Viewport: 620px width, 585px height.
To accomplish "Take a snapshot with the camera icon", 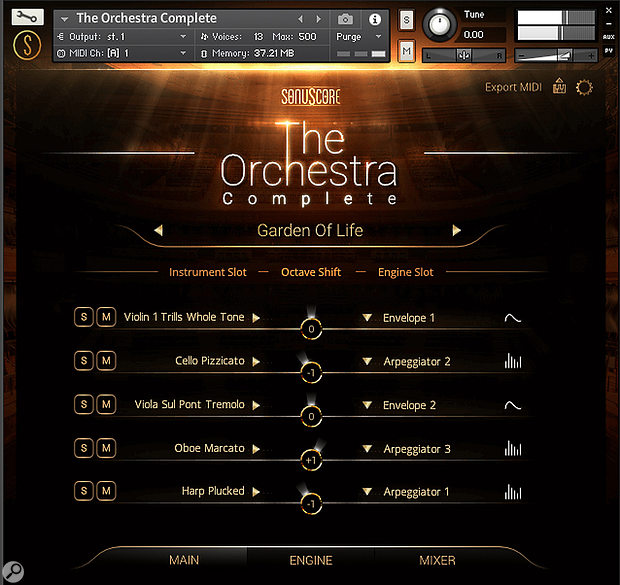I will pyautogui.click(x=345, y=19).
